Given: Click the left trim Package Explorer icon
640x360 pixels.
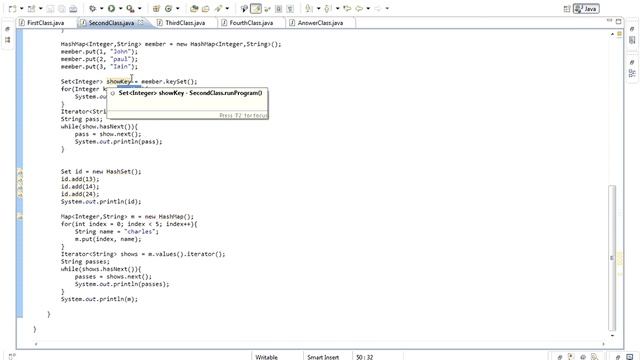Looking at the screenshot, I should [7, 40].
